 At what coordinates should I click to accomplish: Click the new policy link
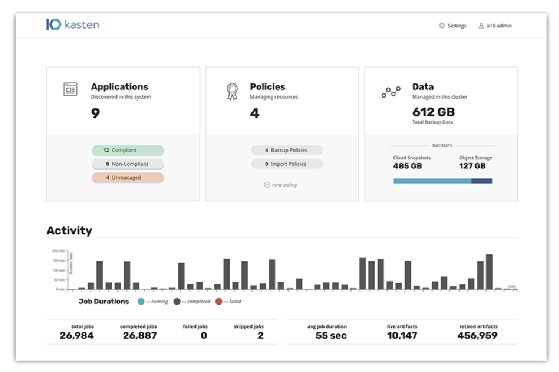tap(281, 185)
